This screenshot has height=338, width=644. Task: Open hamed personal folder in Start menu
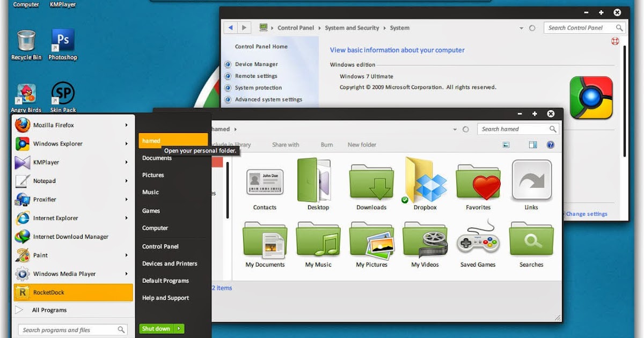[173, 141]
